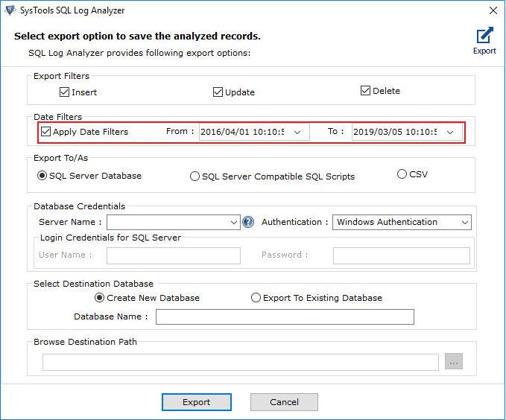
Task: Close the SQL Log Analyzer dialog
Action: click(493, 10)
